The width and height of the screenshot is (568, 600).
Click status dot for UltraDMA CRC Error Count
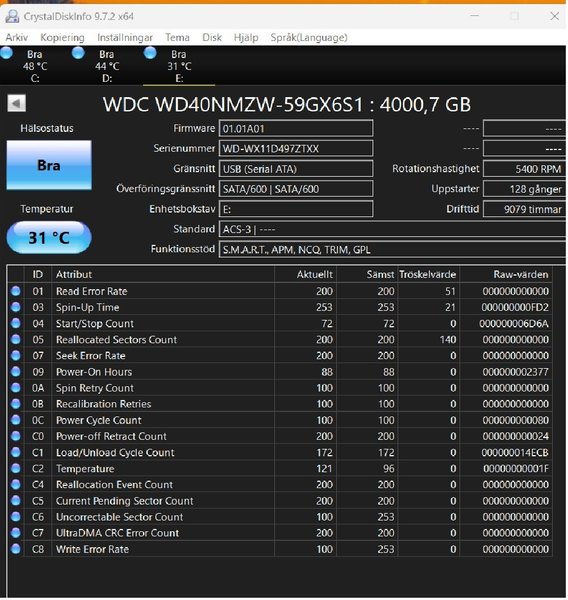(16, 533)
